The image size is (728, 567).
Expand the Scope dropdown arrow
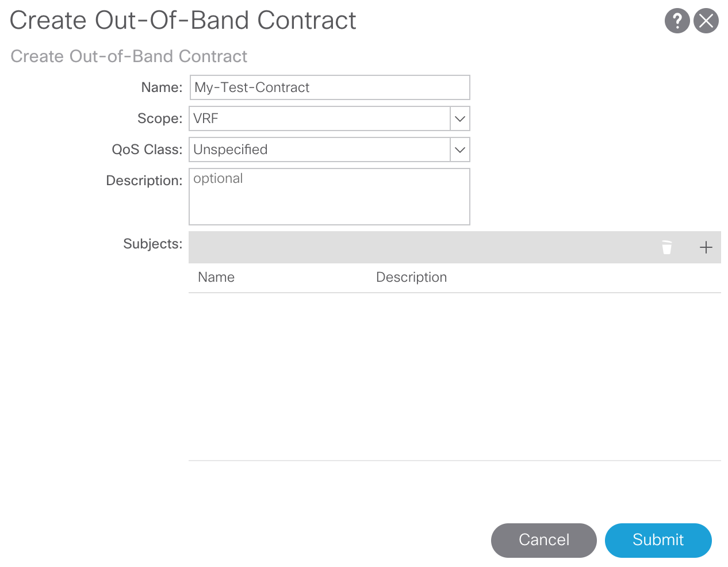tap(459, 118)
